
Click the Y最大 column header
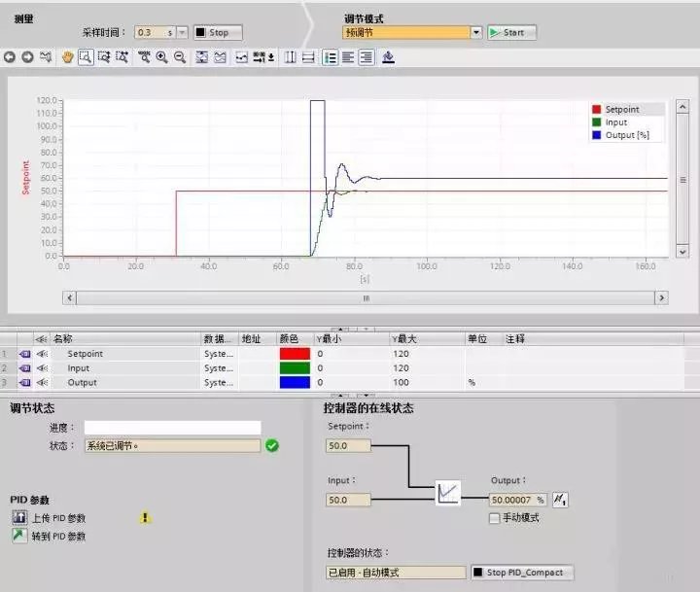pyautogui.click(x=427, y=339)
